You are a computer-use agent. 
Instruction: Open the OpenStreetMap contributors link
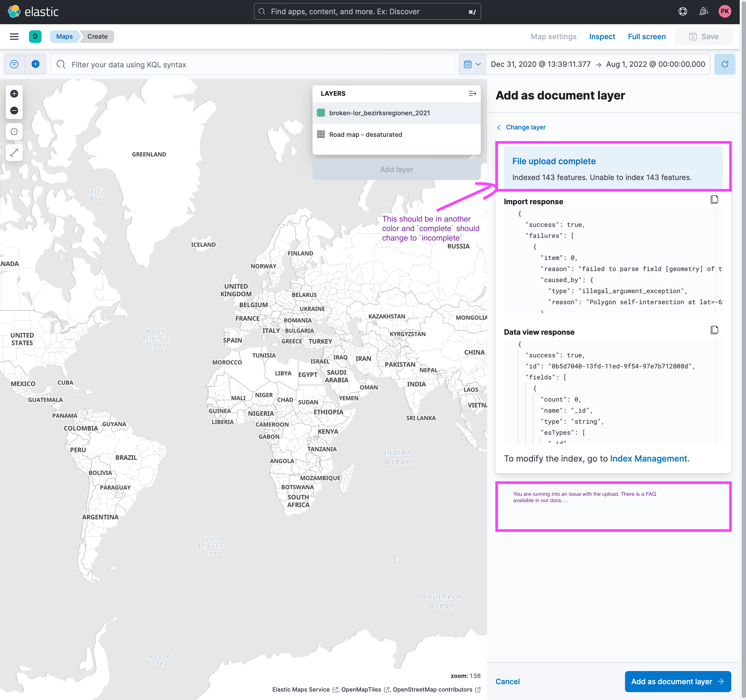[436, 689]
